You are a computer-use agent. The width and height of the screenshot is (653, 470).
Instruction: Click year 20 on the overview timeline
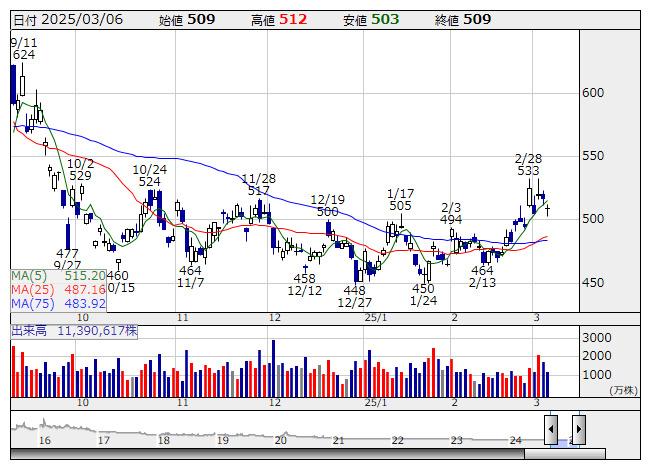coord(280,440)
